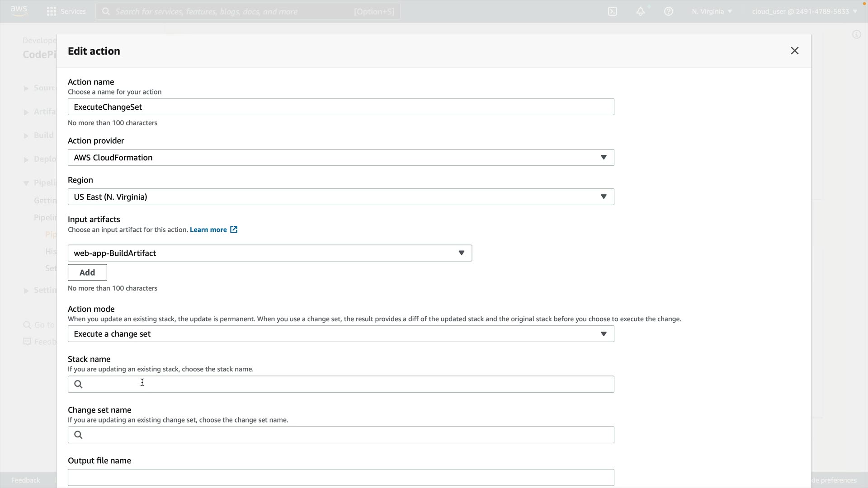Image resolution: width=868 pixels, height=488 pixels.
Task: Expand the Region US East dropdown
Action: point(340,197)
